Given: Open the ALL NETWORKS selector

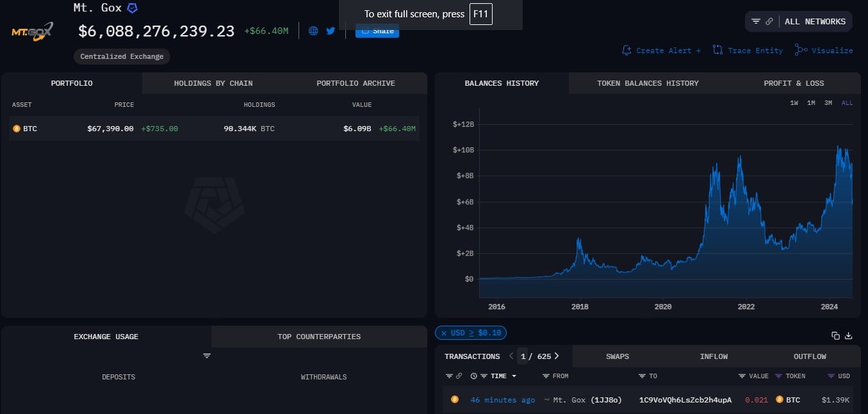Looking at the screenshot, I should (x=815, y=22).
